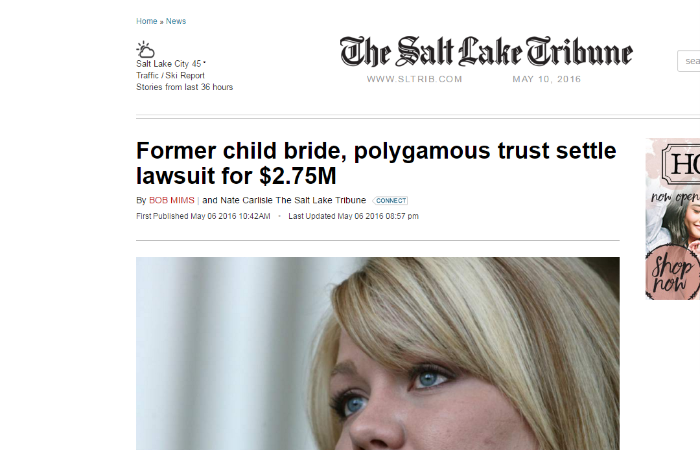The width and height of the screenshot is (700, 450).
Task: Open author BOB MIMS link
Action: click(x=171, y=200)
